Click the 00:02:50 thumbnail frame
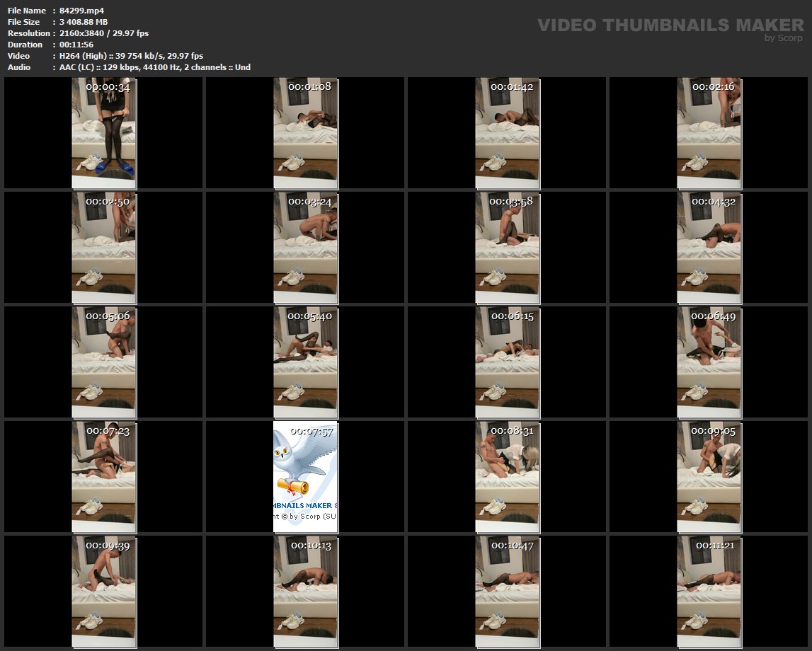This screenshot has width=812, height=651. point(103,248)
